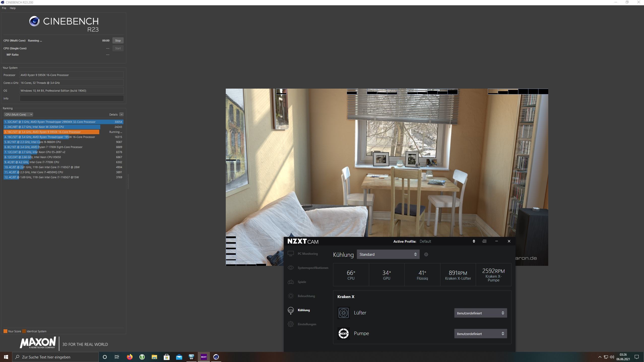
Task: Open Cortana circle on the taskbar
Action: coord(105,357)
